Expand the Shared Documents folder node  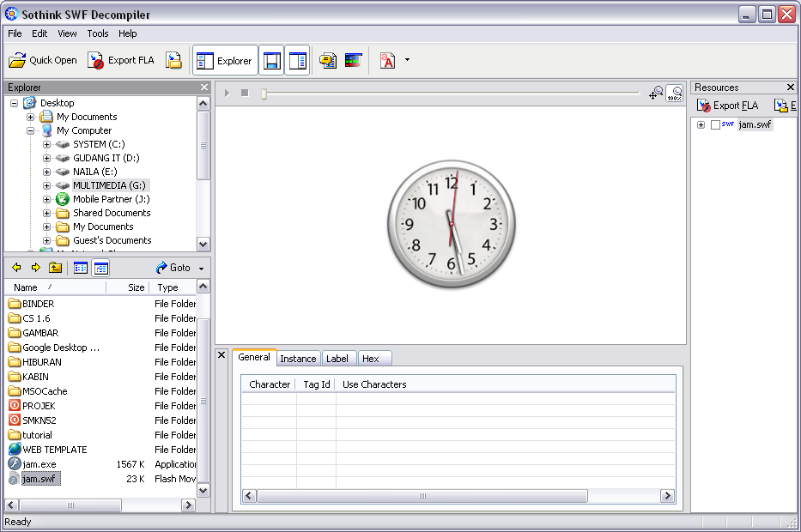(x=47, y=214)
